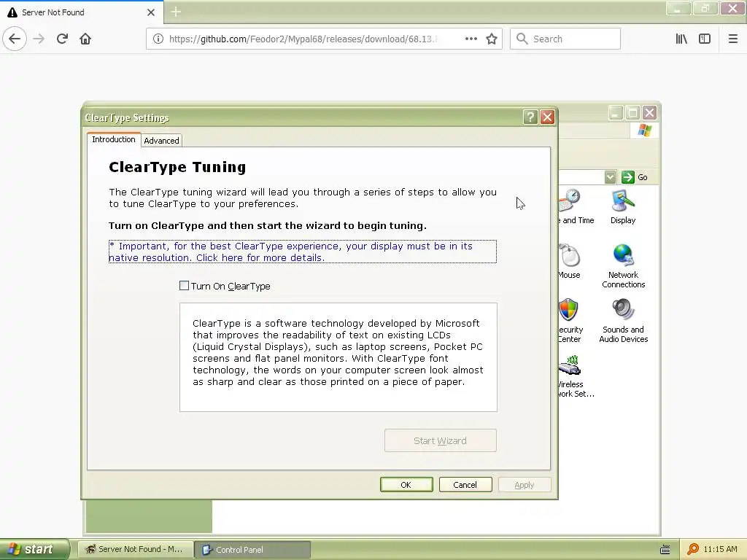747x560 pixels.
Task: Open the Mouse icon in Control Panel
Action: pos(569,262)
